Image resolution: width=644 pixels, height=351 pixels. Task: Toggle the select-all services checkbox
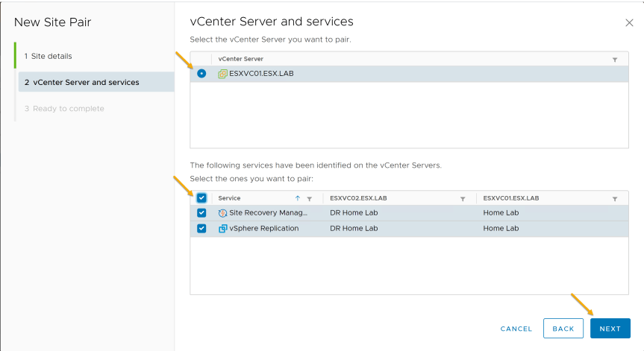201,198
